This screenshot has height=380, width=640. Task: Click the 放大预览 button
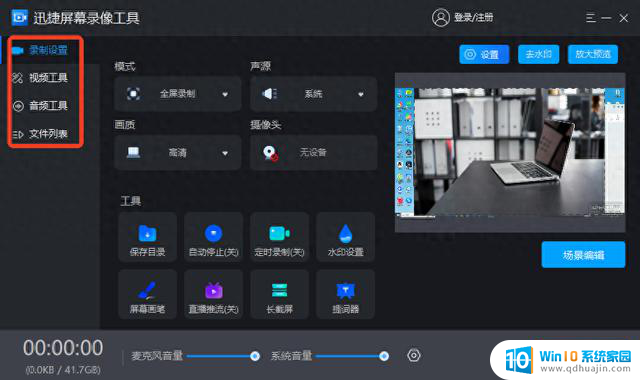click(x=593, y=54)
